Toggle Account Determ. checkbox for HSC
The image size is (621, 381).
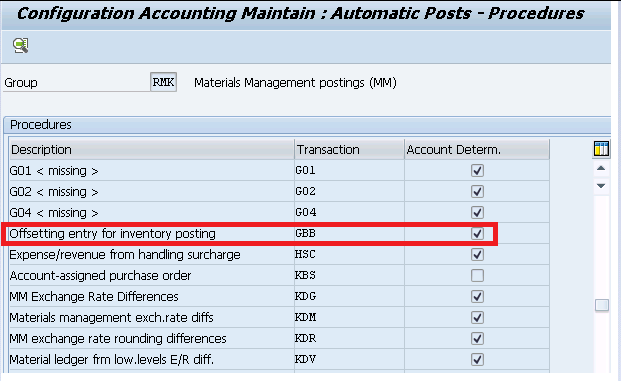[x=477, y=254]
